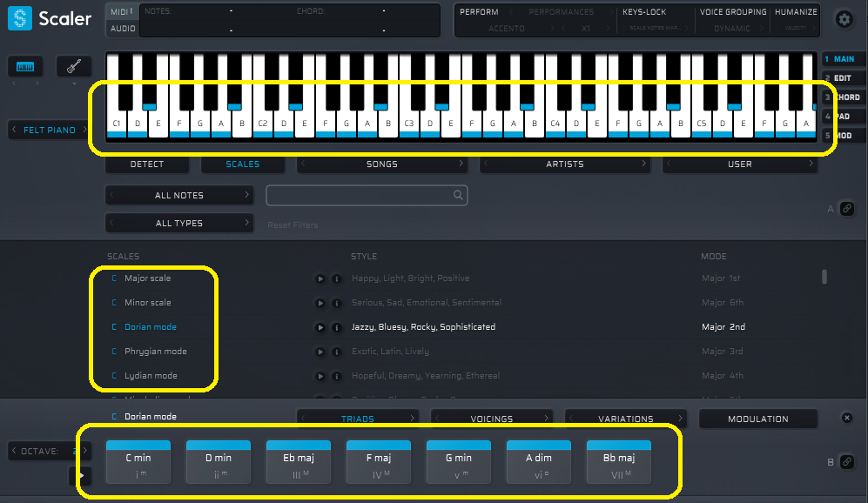Viewport: 868px width, 503px height.
Task: Toggle the PERFORM mode
Action: click(x=479, y=11)
